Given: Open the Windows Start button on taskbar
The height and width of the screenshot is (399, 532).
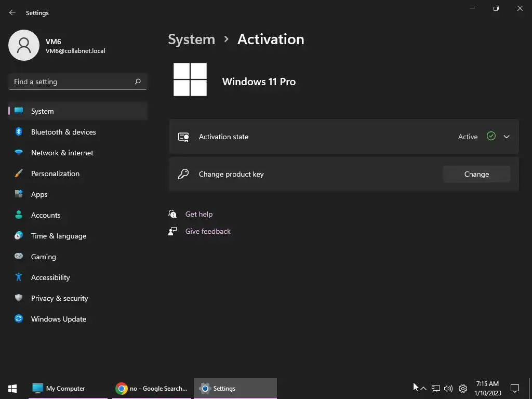Looking at the screenshot, I should (x=12, y=389).
